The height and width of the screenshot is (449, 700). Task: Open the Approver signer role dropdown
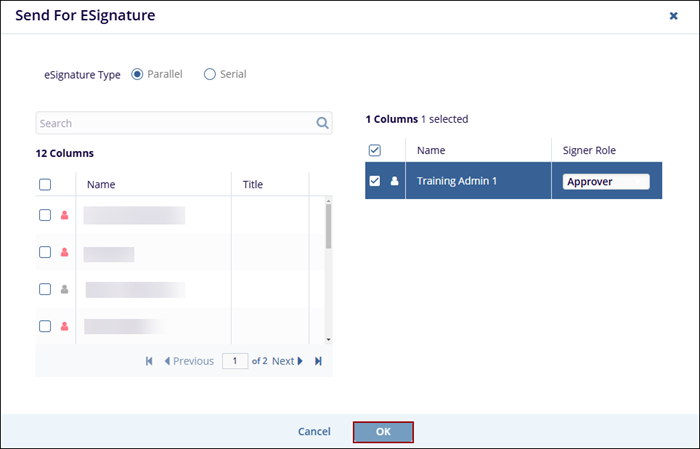point(605,182)
